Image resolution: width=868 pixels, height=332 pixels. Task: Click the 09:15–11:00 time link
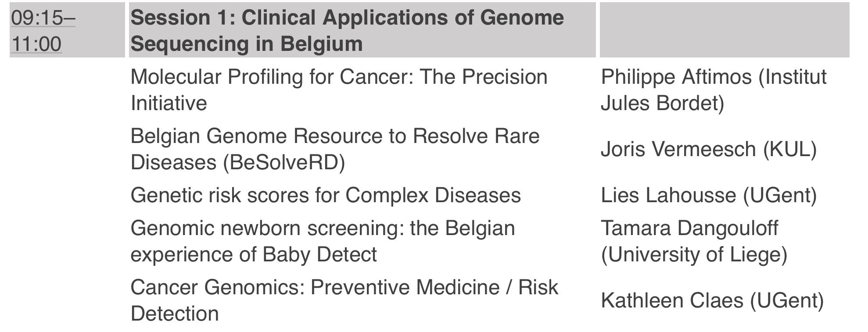(x=43, y=31)
